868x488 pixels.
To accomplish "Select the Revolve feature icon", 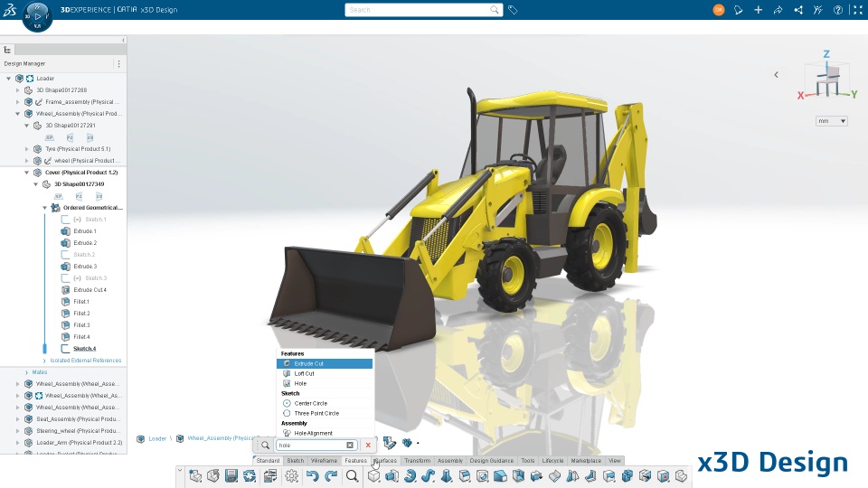I will (410, 476).
